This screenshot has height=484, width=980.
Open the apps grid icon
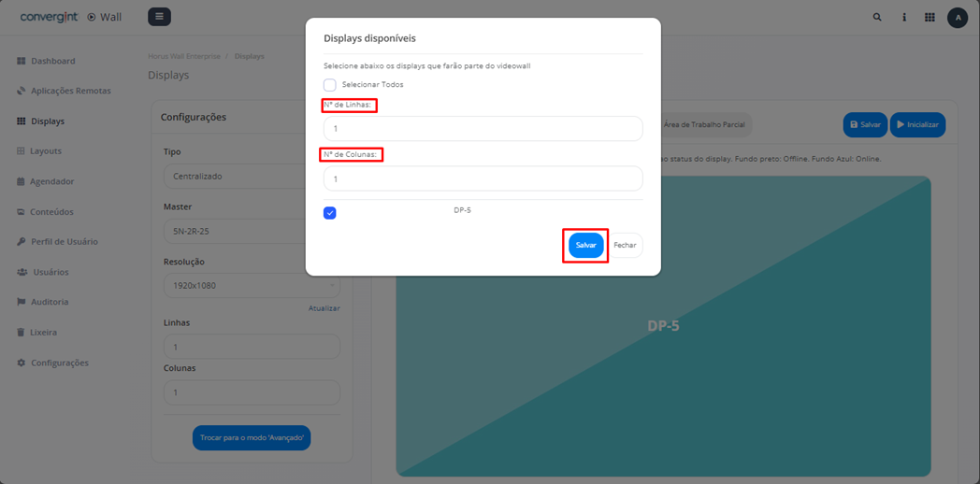coord(930,17)
